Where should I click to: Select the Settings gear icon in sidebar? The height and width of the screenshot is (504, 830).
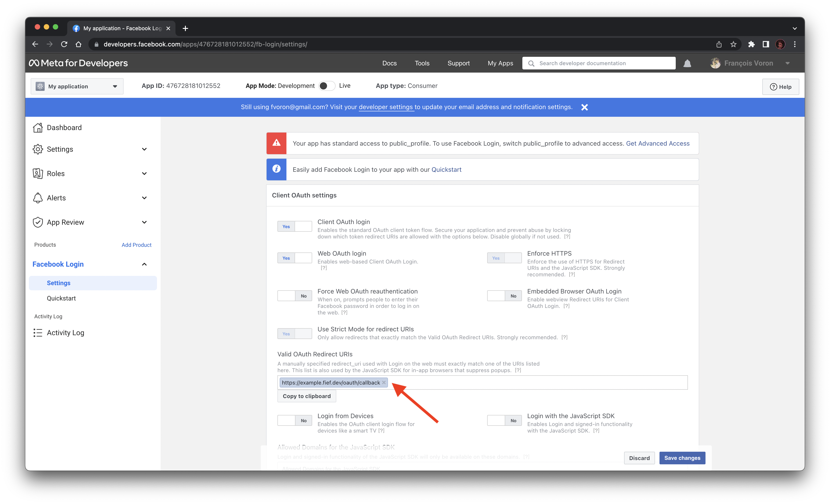38,149
